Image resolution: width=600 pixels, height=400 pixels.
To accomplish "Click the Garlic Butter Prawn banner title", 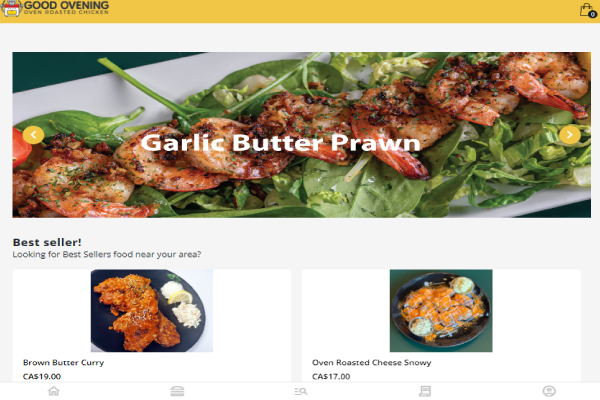I will (280, 142).
